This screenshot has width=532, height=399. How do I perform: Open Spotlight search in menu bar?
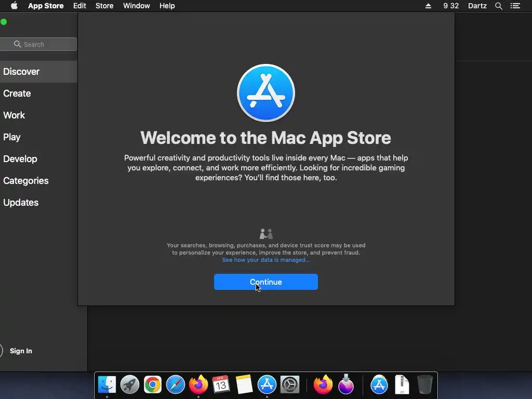499,6
